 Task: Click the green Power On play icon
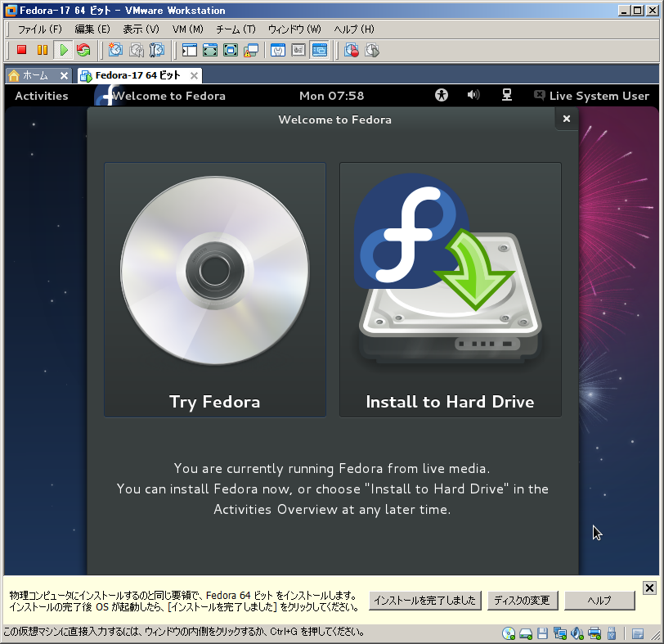point(63,50)
